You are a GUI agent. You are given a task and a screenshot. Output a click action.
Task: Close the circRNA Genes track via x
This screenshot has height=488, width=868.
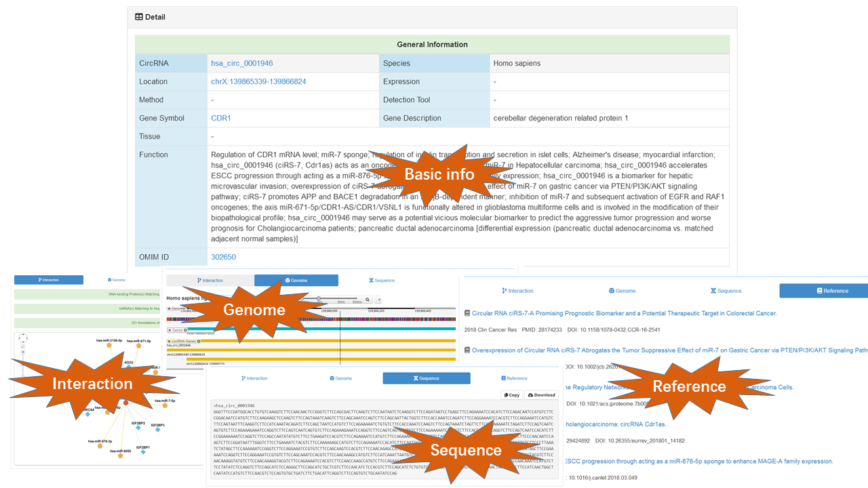point(170,341)
